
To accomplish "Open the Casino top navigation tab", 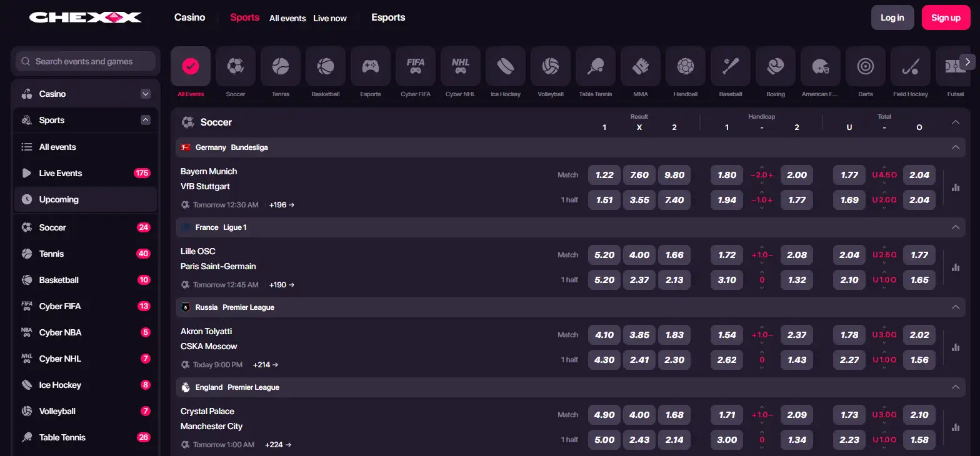I will pos(190,17).
